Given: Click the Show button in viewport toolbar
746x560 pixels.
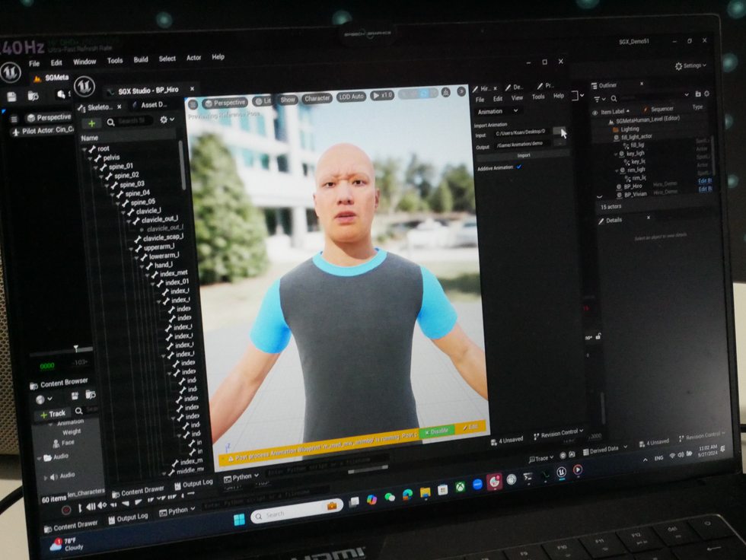Looking at the screenshot, I should 288,100.
